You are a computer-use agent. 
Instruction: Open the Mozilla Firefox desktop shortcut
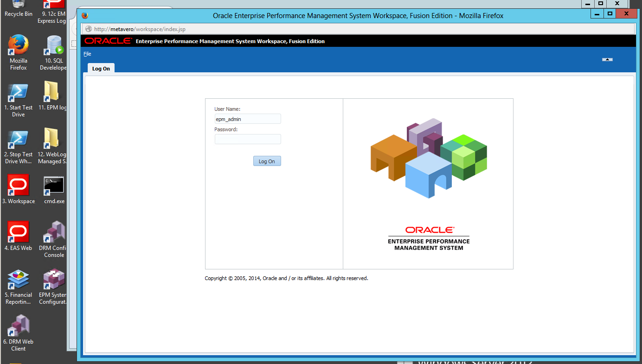[19, 52]
